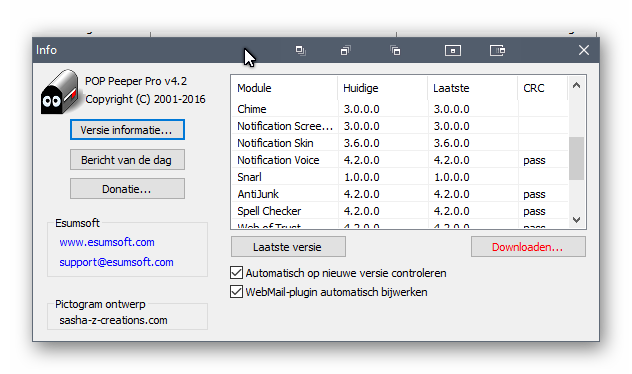This screenshot has height=374, width=632.
Task: Click Snarl latest version 1.0.0.0
Action: [451, 177]
